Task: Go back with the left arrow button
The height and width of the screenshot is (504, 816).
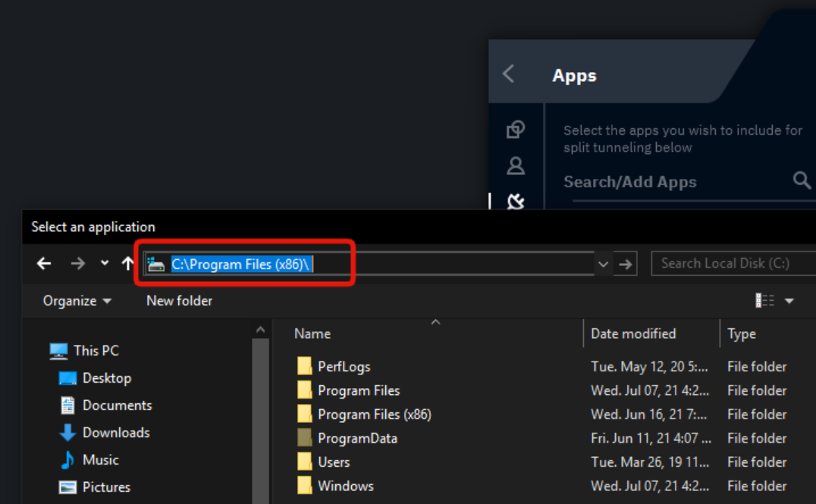Action: pyautogui.click(x=44, y=264)
